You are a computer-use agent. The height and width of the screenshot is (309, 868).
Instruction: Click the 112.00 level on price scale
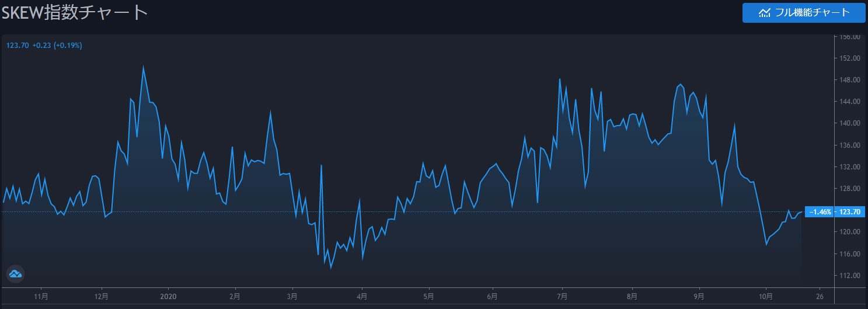(849, 275)
